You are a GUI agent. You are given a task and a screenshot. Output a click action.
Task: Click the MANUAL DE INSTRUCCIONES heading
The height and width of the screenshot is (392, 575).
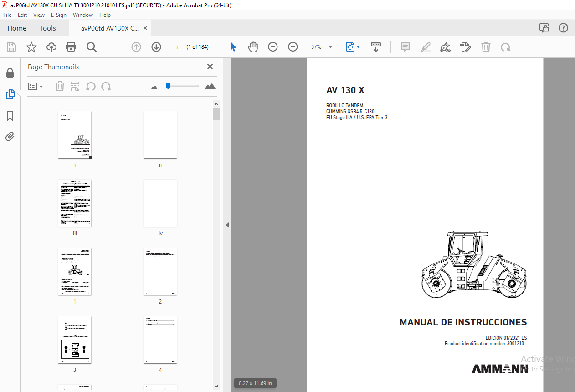[x=463, y=322]
